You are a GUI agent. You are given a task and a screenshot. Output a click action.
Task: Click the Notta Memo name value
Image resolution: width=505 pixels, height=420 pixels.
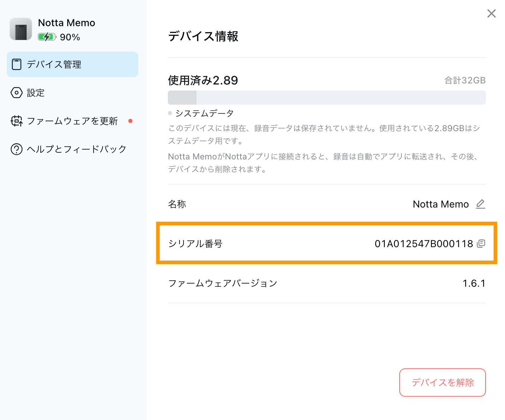click(441, 204)
